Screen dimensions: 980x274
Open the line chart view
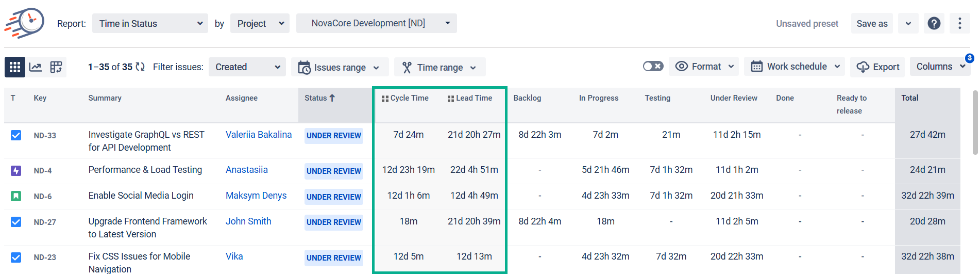36,67
